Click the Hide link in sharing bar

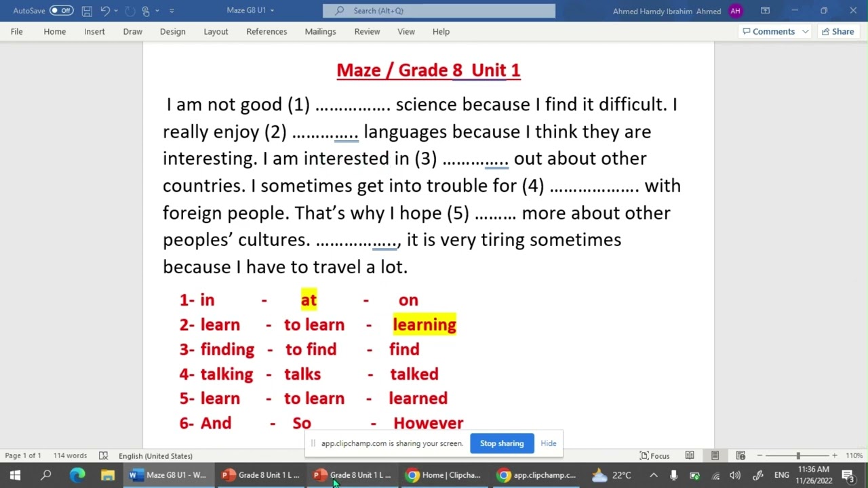[x=549, y=443]
